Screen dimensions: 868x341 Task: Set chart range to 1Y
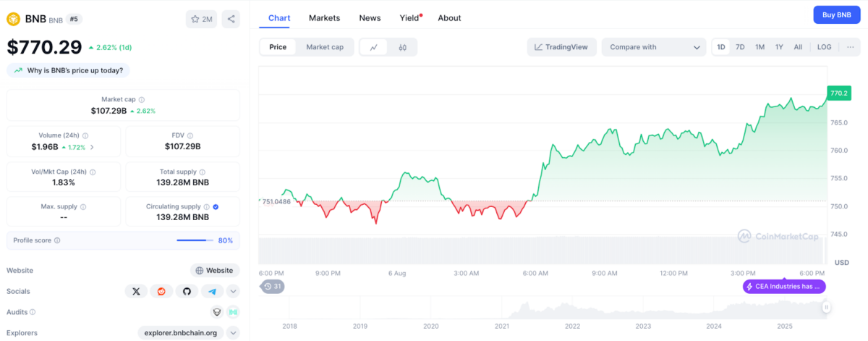click(779, 47)
